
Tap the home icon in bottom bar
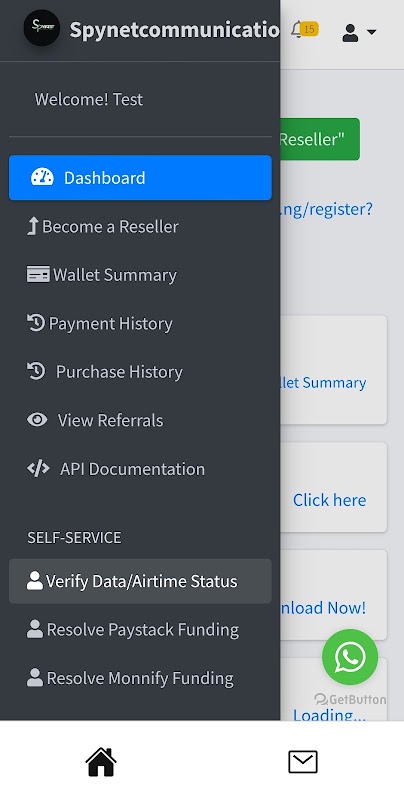101,762
